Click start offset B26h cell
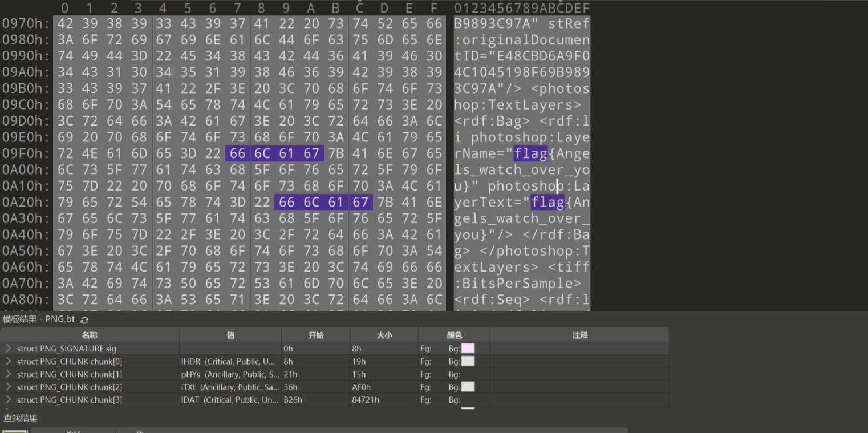868x433 pixels. 316,400
